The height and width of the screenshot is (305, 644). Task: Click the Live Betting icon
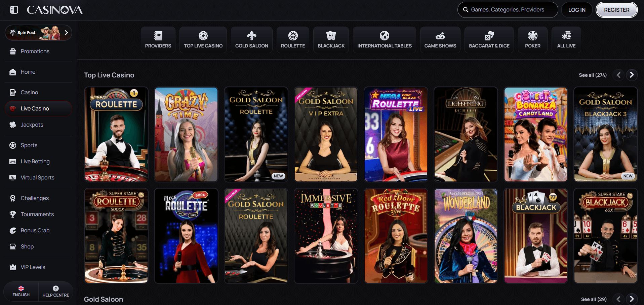pos(13,161)
